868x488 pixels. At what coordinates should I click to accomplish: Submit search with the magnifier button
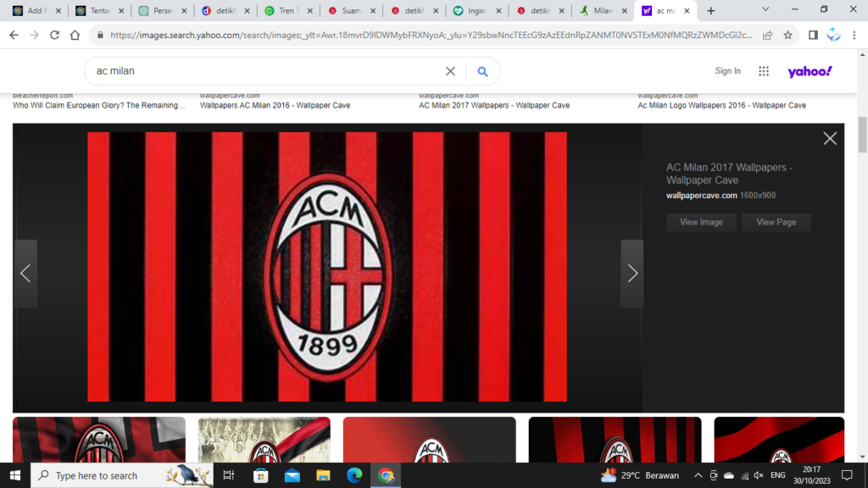482,71
